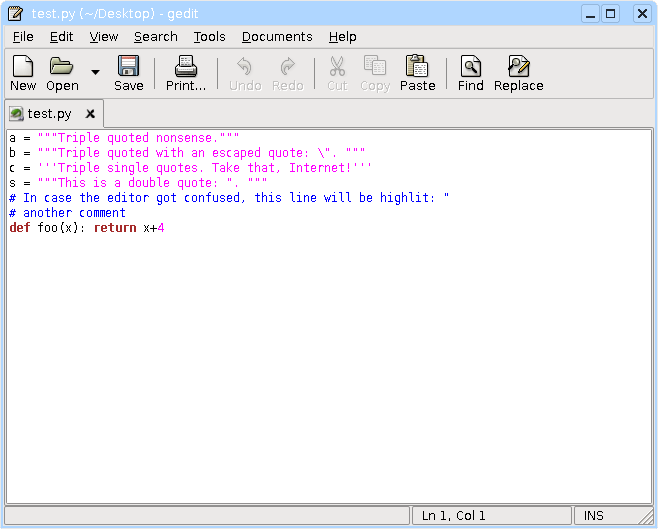This screenshot has width=658, height=529.
Task: Click the line with the escaped quote string
Action: 187,153
